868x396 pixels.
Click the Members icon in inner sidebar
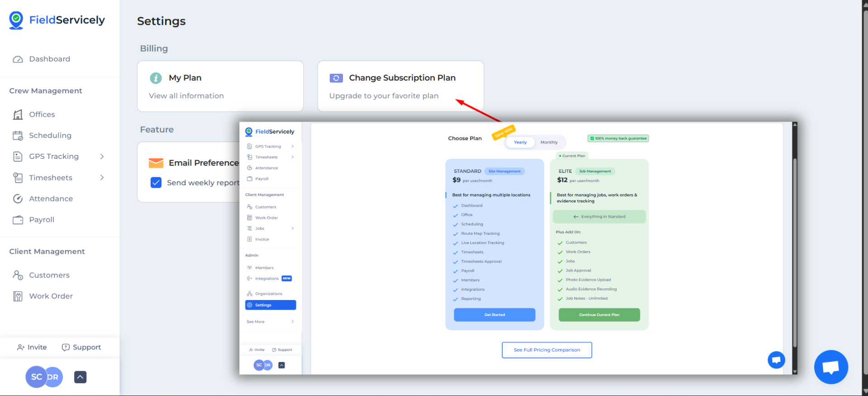pos(249,267)
